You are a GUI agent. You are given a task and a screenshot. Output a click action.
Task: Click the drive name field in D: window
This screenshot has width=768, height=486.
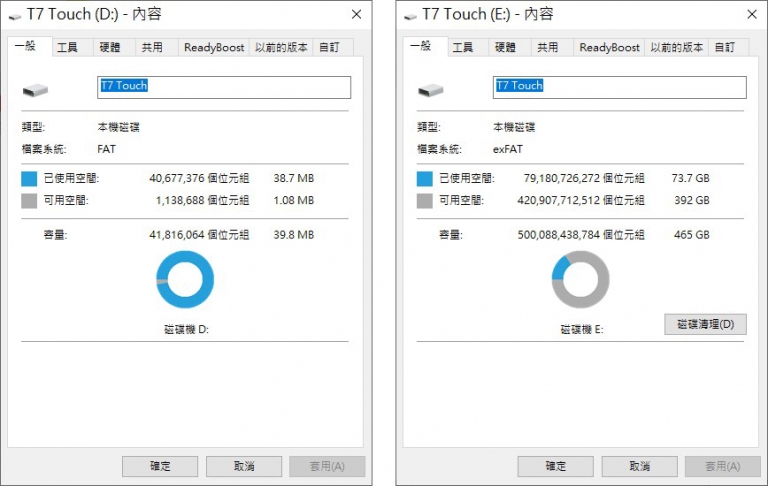click(224, 87)
